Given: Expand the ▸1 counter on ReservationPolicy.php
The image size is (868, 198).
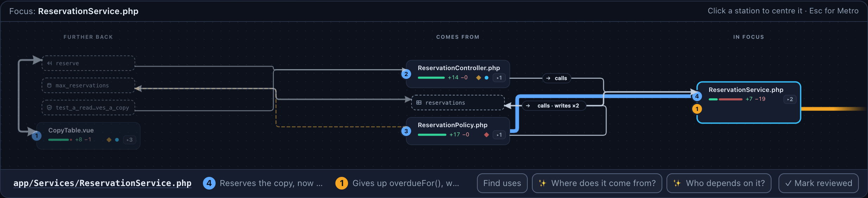Looking at the screenshot, I should click(499, 135).
